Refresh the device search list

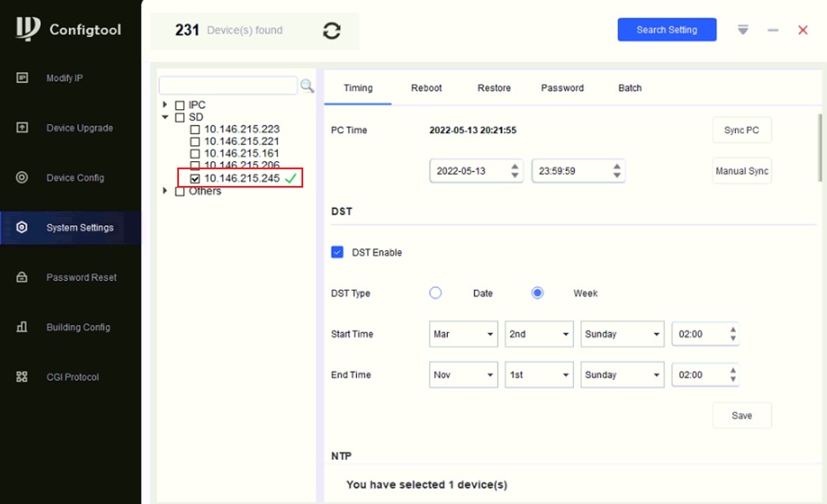332,31
